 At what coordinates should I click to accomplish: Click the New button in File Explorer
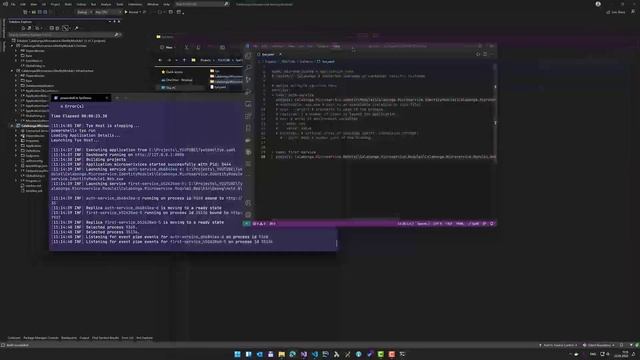point(167,47)
